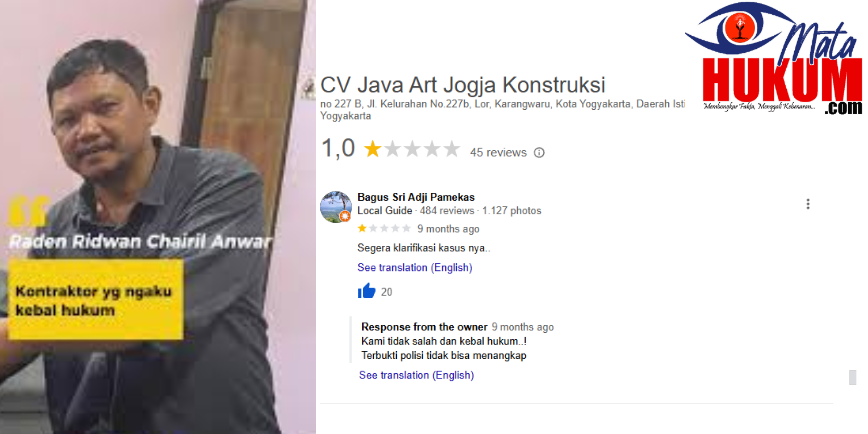Click the red HUKUM logo text
The height and width of the screenshot is (434, 868).
pyautogui.click(x=782, y=79)
